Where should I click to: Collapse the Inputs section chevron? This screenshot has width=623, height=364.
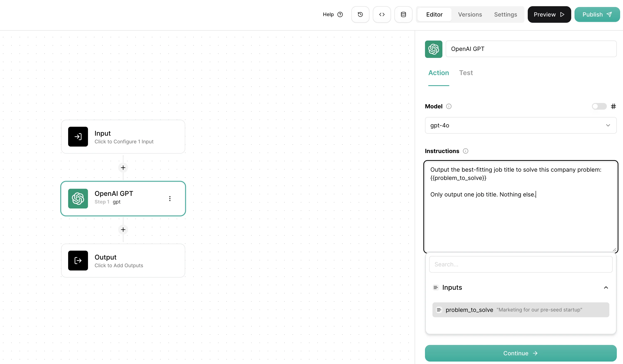pos(606,287)
